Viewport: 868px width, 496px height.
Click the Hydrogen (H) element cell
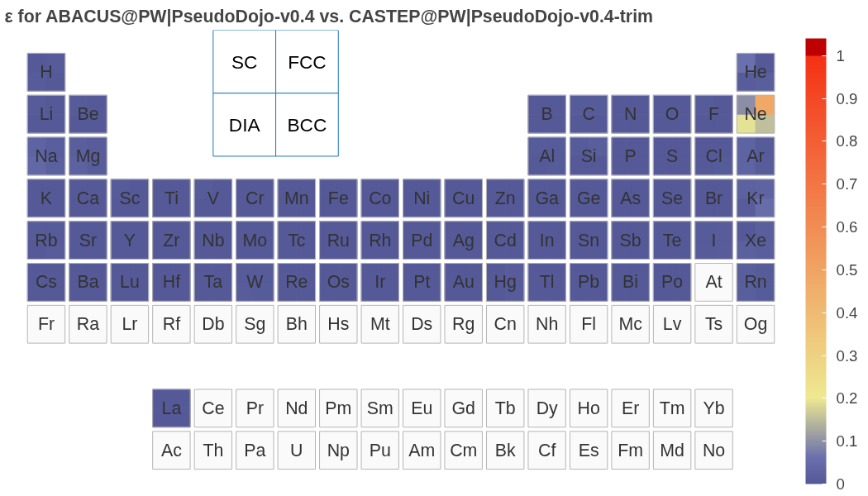tap(46, 72)
